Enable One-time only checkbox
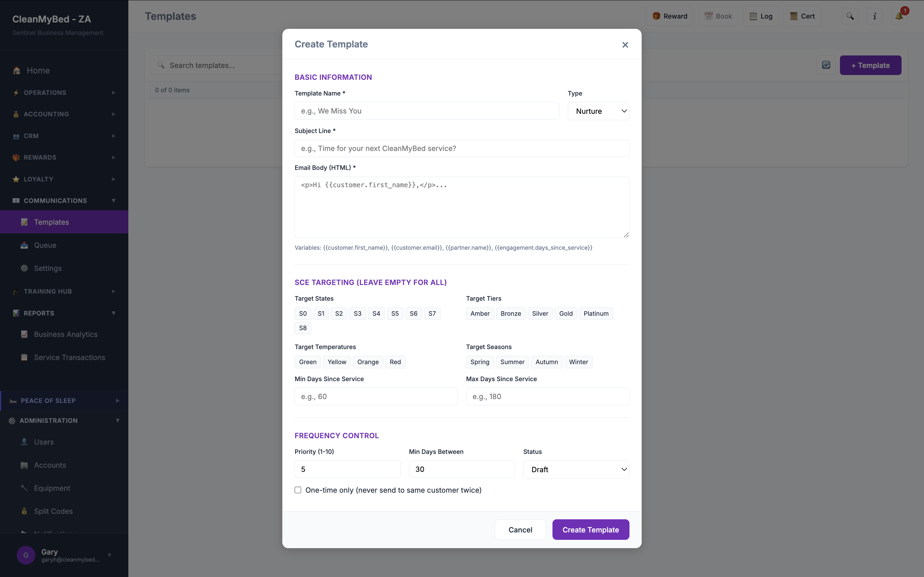This screenshot has height=577, width=924. 298,490
